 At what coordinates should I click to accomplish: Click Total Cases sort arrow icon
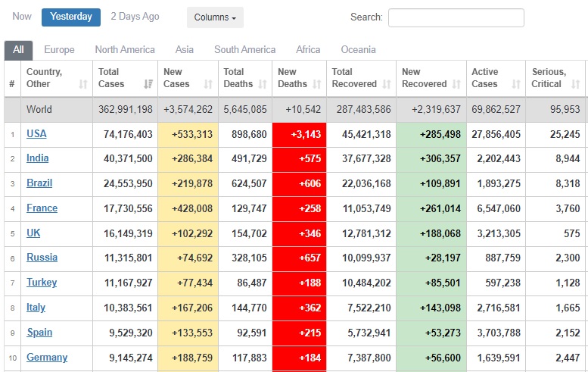click(148, 84)
